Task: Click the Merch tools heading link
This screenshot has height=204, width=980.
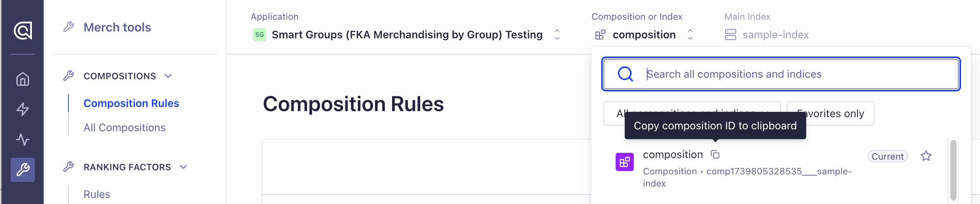Action: pos(117,27)
